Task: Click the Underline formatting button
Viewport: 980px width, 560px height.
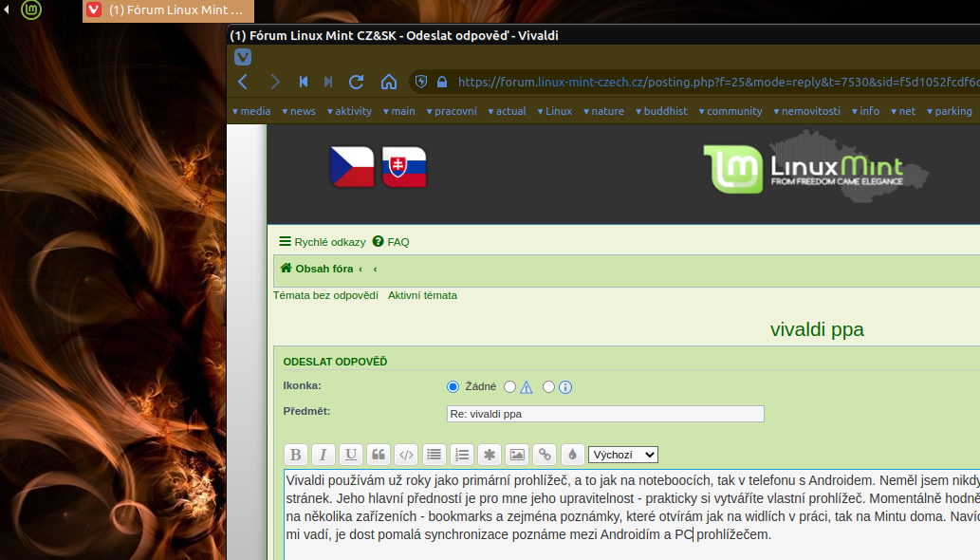Action: click(351, 455)
